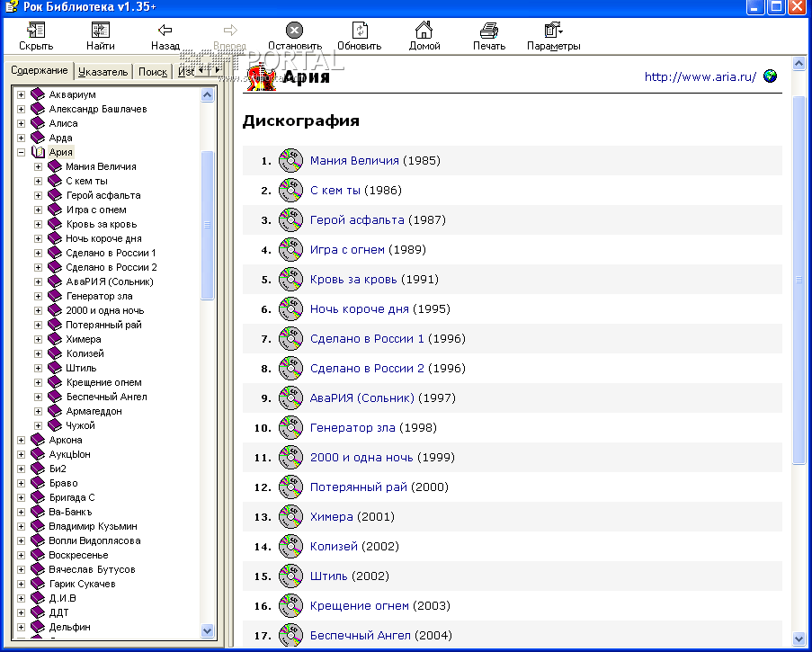Open the Параметры (Options) toolbar icon
The image size is (812, 652).
553,30
